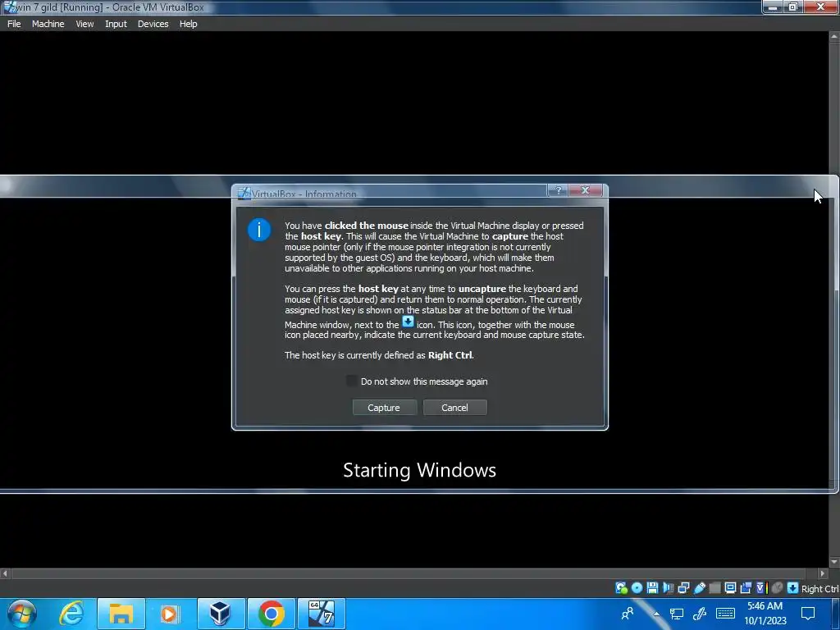840x630 pixels.
Task: Click the audio speaker status icon
Action: (668, 587)
